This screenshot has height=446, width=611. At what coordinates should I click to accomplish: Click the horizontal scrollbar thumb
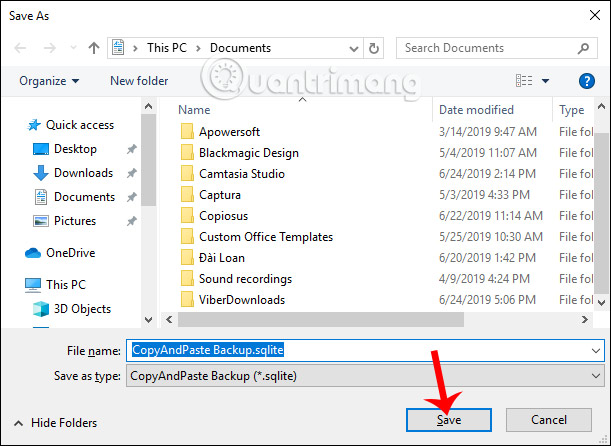(x=321, y=320)
